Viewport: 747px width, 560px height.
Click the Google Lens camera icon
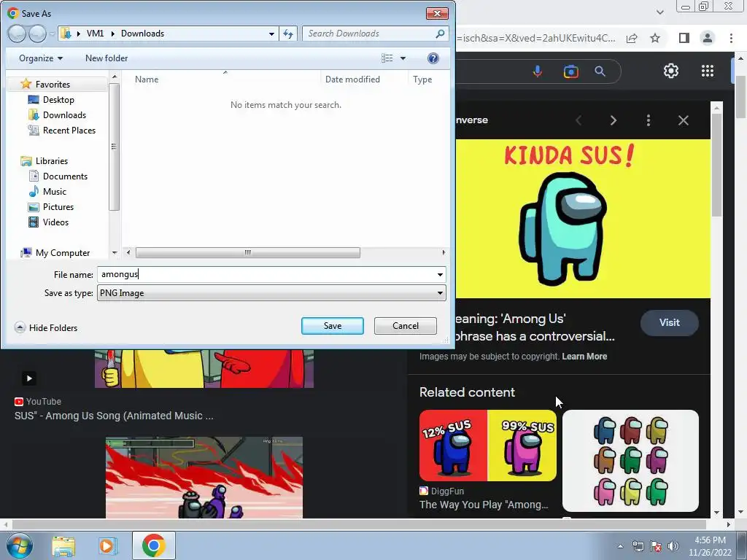point(570,71)
